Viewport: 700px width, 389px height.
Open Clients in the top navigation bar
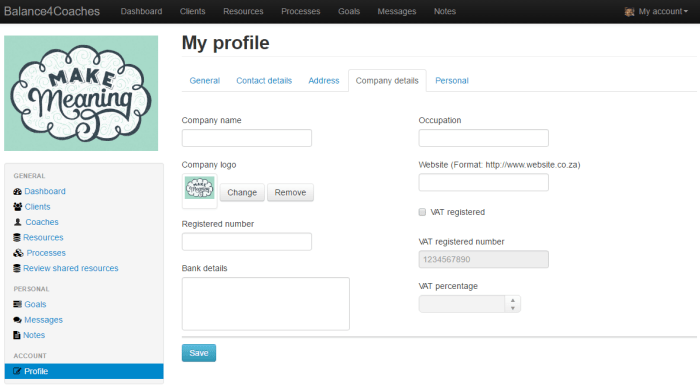click(x=192, y=12)
